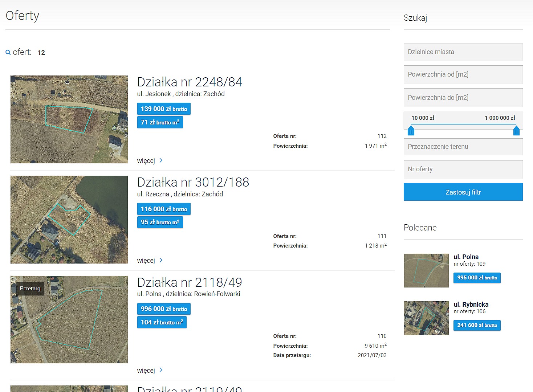Open the Dzielnice miasta dropdown
533x392 pixels.
463,52
